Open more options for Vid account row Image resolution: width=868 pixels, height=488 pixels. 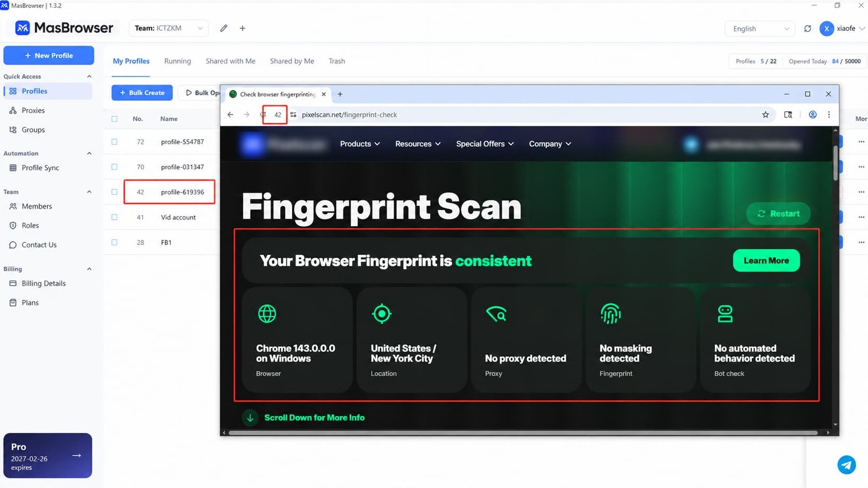point(861,217)
